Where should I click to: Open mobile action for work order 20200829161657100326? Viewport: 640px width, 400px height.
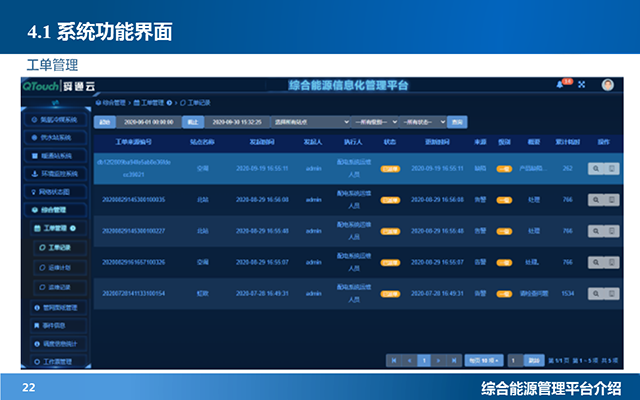tap(611, 262)
